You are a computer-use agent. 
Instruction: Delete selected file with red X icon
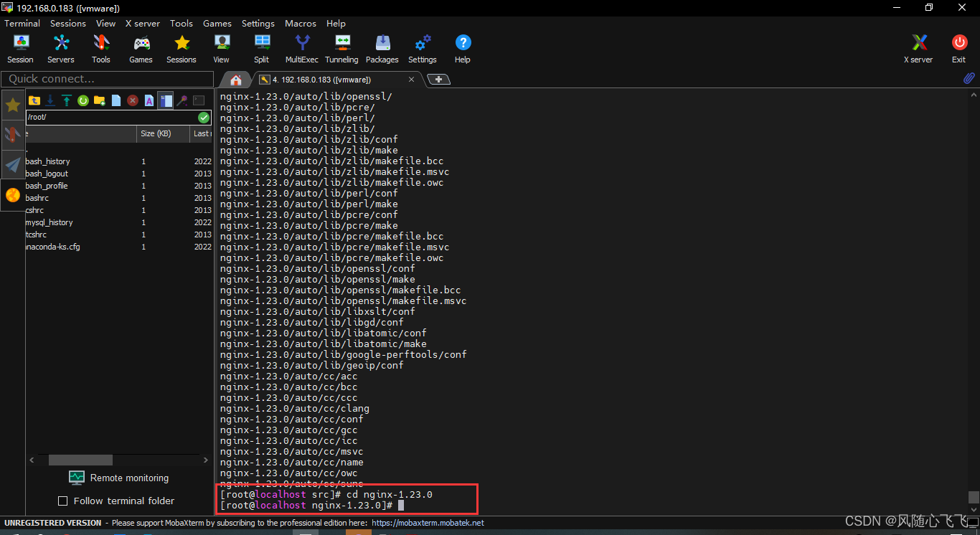click(133, 100)
